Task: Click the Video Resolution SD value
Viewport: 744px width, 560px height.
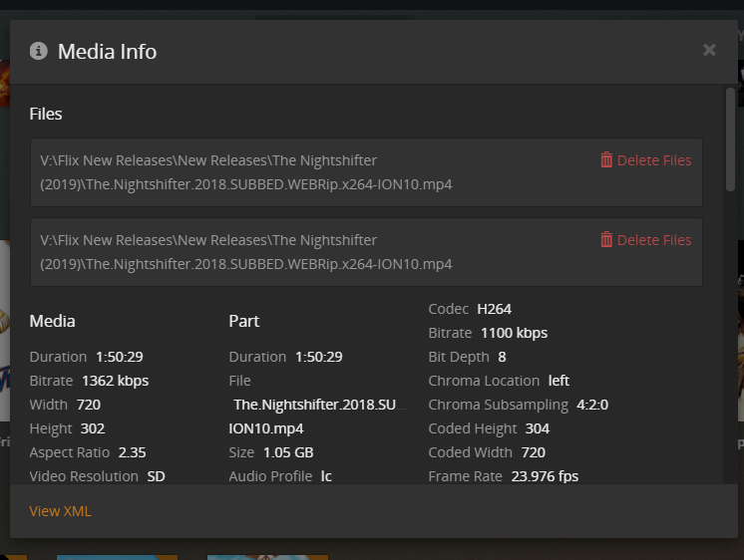Action: click(156, 476)
